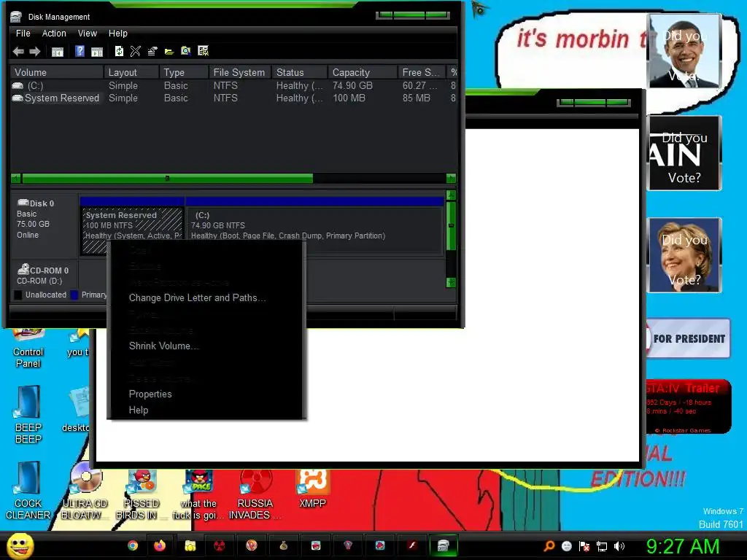Viewport: 747px width, 560px height.
Task: Toggle the Show/Hide Action Pane toolbar icon
Action: (x=97, y=52)
